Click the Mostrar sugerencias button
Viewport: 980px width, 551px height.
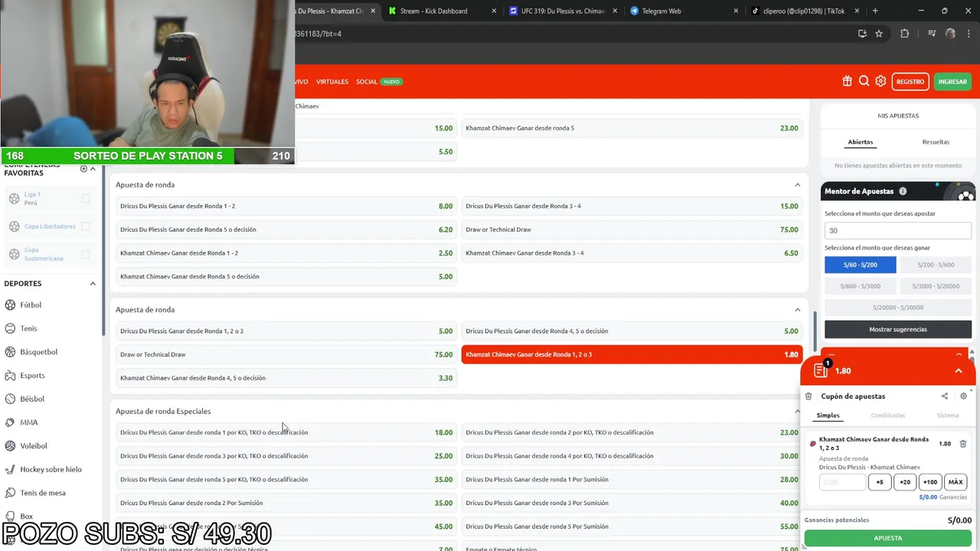(x=898, y=329)
